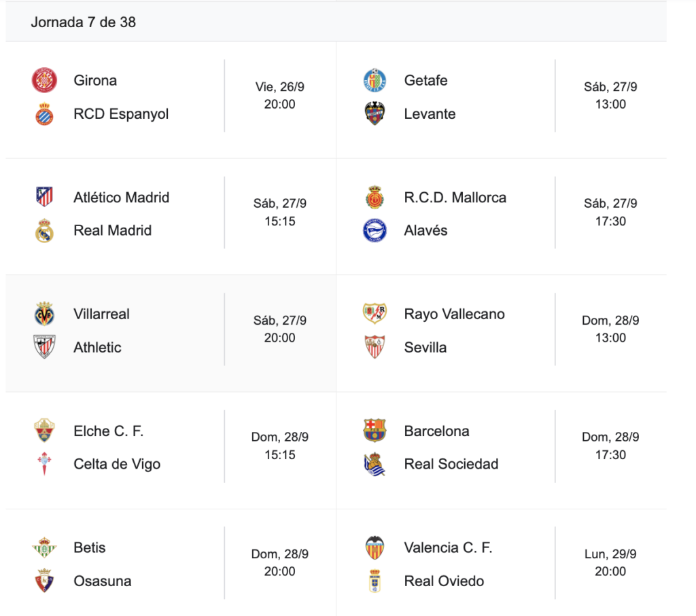This screenshot has height=616, width=696.
Task: Open match time Sáb, 27/9 15:15
Action: 280,213
